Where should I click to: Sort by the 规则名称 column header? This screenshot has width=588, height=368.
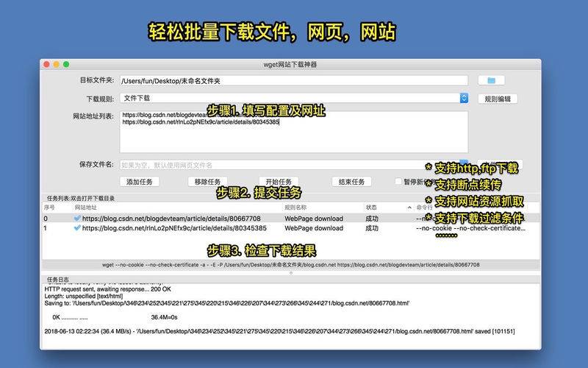pyautogui.click(x=295, y=208)
